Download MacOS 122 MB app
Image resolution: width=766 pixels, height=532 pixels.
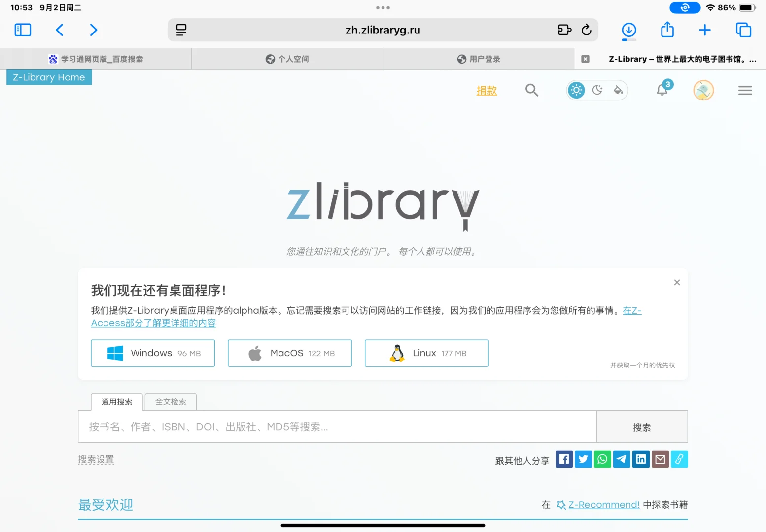pyautogui.click(x=290, y=353)
